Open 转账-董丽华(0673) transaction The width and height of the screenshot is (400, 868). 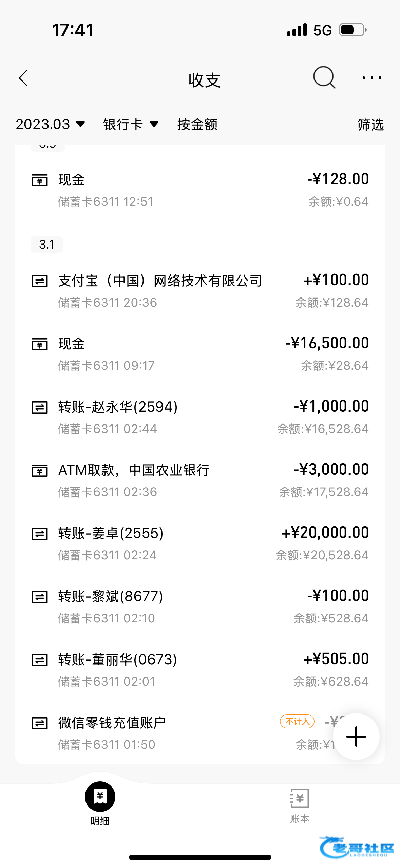200,670
